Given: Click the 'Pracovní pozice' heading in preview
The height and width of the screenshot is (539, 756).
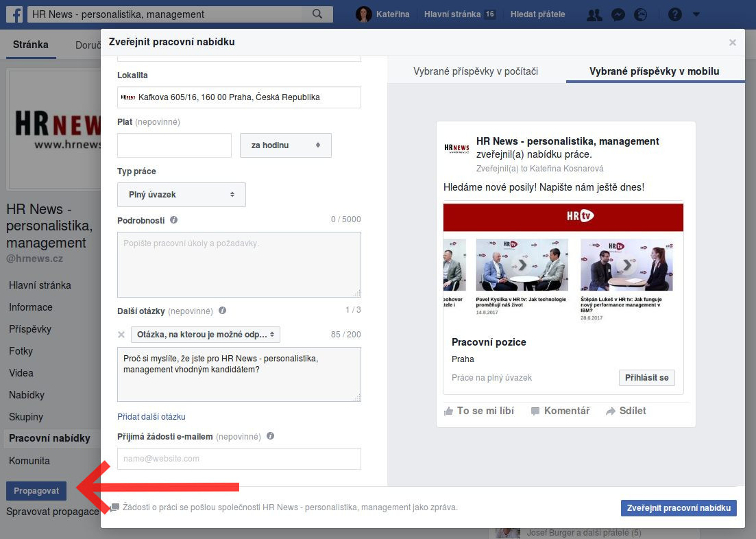Looking at the screenshot, I should [x=489, y=342].
